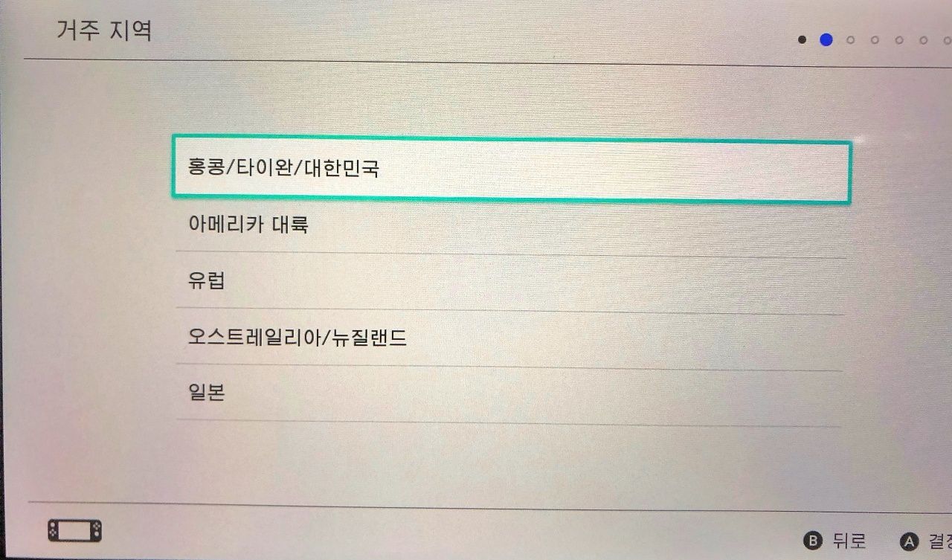Click the 거주 지역 page title
This screenshot has height=560, width=952.
(x=104, y=32)
